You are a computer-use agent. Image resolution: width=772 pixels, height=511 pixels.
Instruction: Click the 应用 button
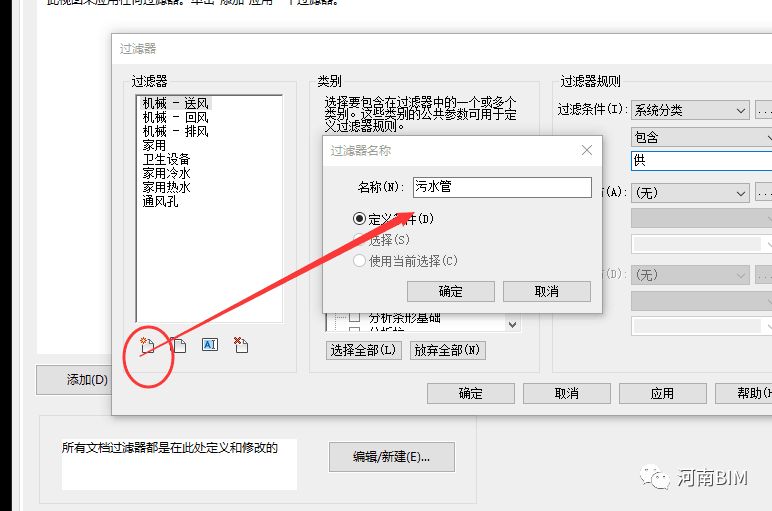(663, 393)
